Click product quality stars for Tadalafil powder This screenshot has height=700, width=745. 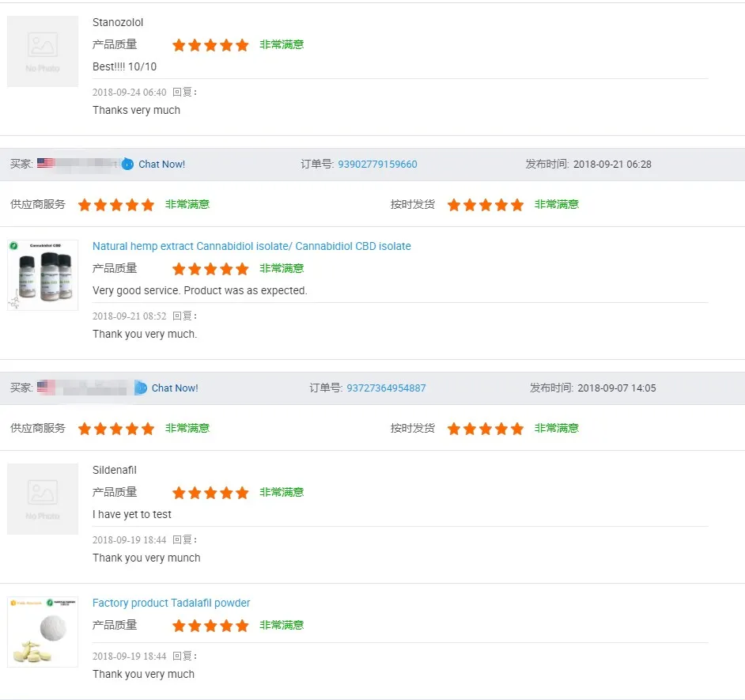click(210, 626)
